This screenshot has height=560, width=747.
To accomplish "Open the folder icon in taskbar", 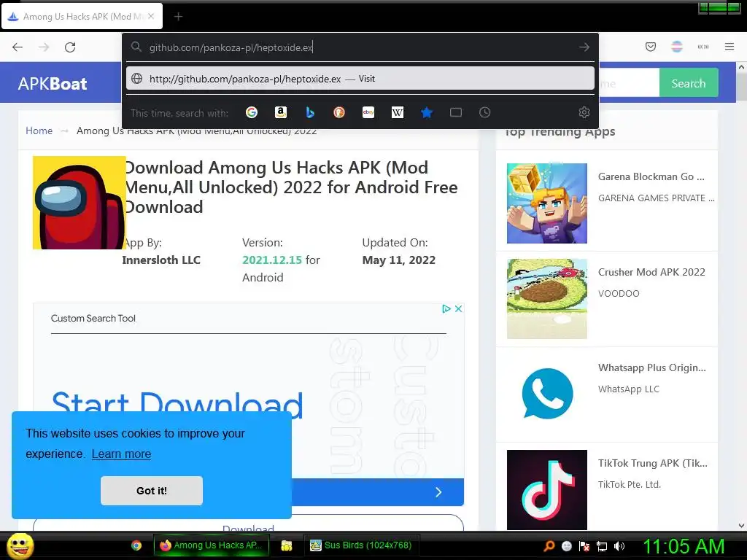I will 286,545.
